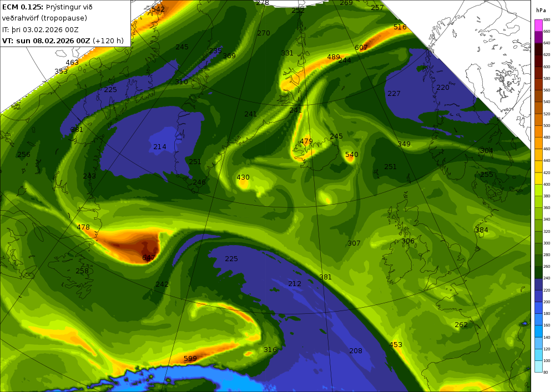The width and height of the screenshot is (555, 392).
Task: Click the magenta swatch topping the hPa legend
Action: coord(538,26)
